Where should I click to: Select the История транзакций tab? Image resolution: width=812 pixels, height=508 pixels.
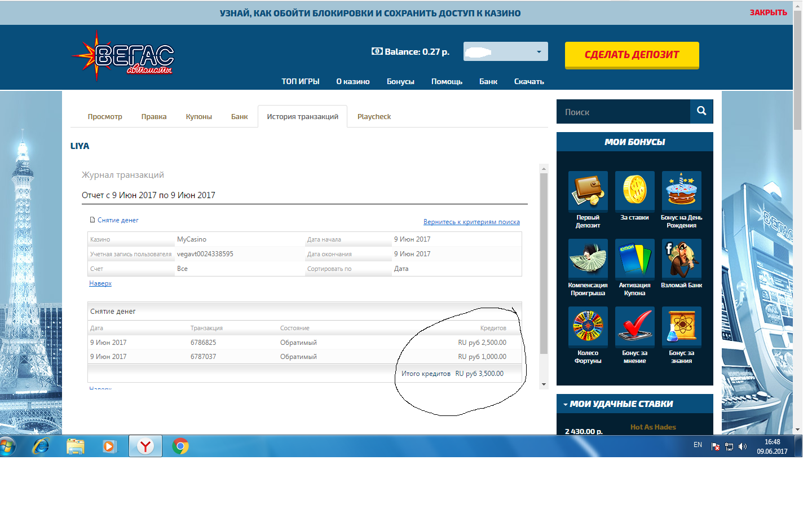coord(303,116)
